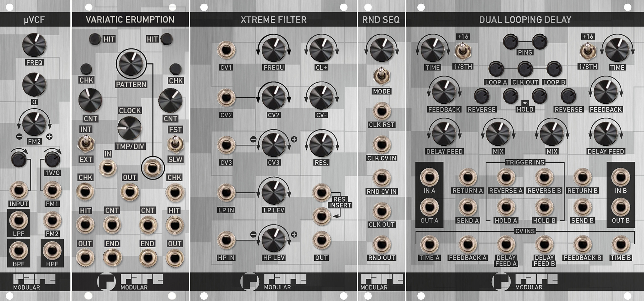The image size is (644, 301).
Task: Toggle the INT/EXT switch
Action: pos(86,143)
